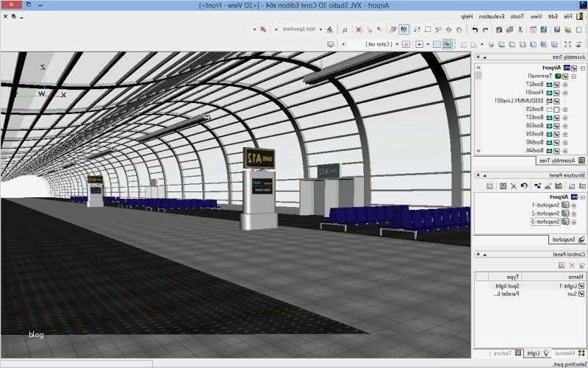Click the red delete X in Control Panel
This screenshot has height=368, width=588.
[572, 266]
